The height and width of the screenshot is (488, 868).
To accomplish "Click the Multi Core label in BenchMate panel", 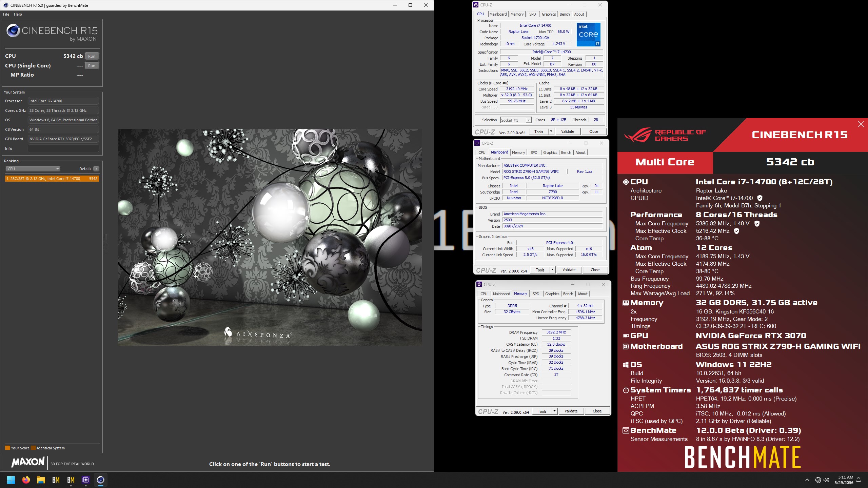I will [x=665, y=162].
